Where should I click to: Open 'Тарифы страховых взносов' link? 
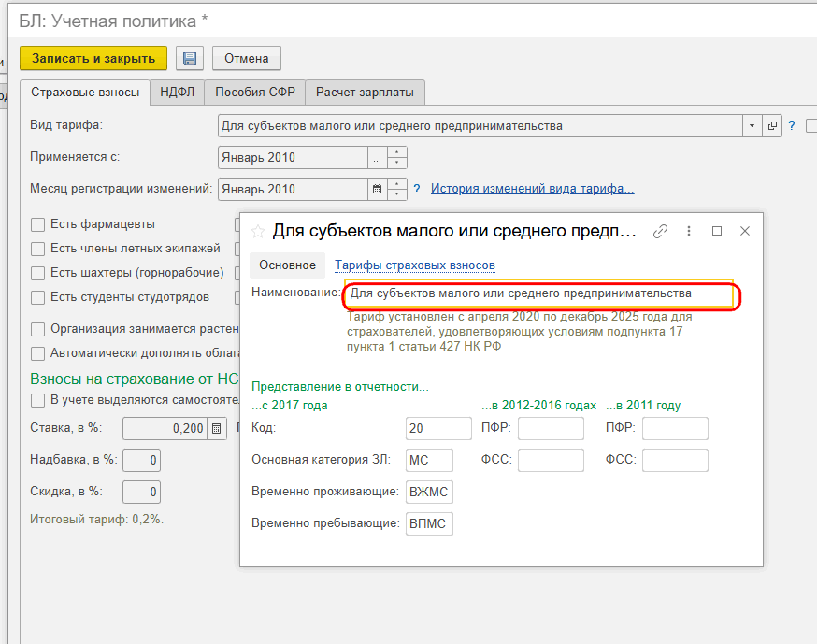415,265
